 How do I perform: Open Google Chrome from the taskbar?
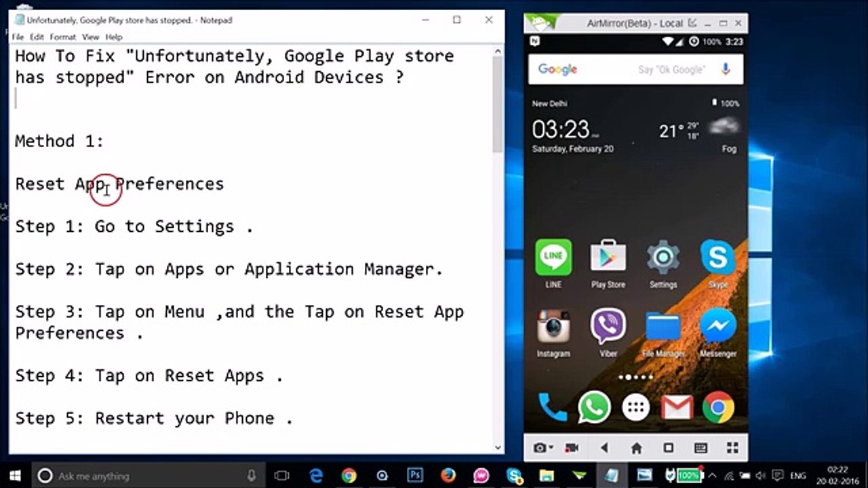[x=349, y=476]
